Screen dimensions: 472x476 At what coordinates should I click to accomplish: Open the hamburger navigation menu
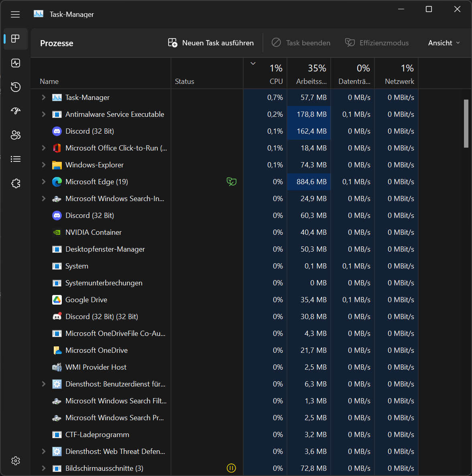pos(15,14)
